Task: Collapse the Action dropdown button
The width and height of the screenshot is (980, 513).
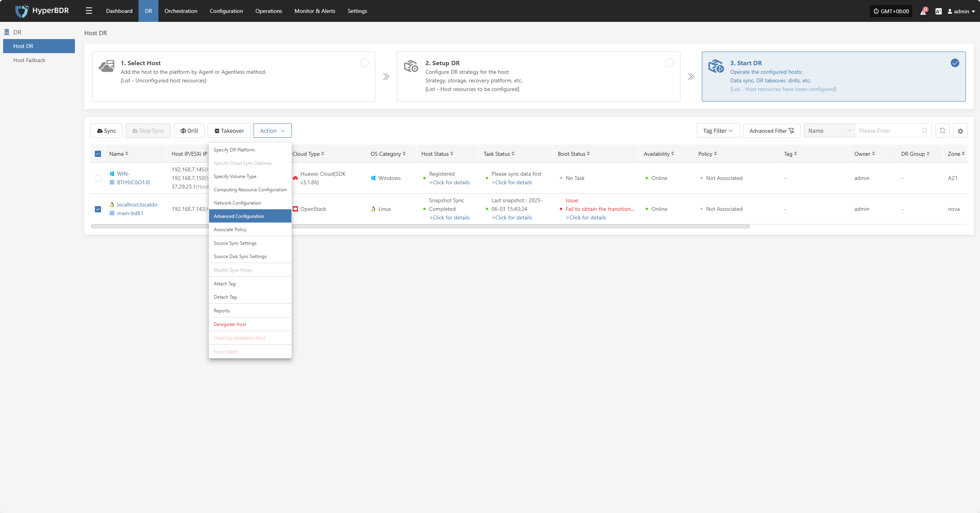Action: click(272, 131)
